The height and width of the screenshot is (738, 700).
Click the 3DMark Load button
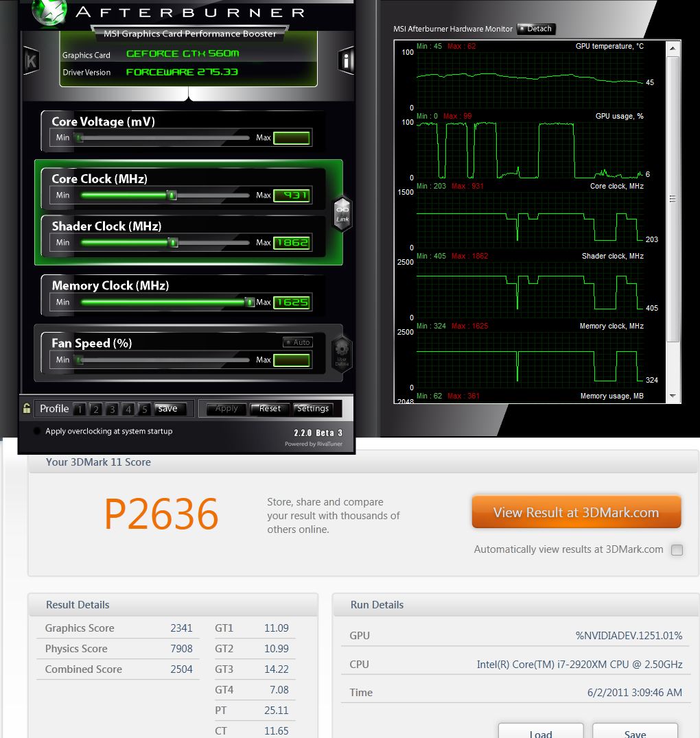(x=541, y=731)
